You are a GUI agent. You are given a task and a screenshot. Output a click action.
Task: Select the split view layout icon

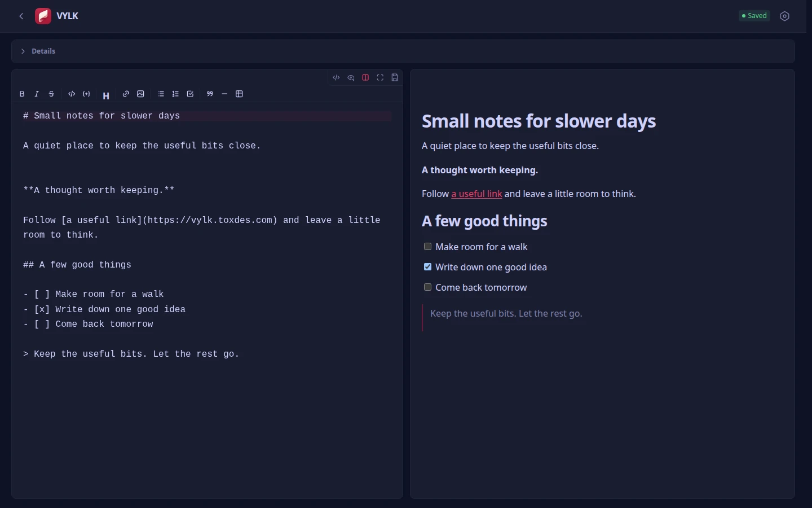pyautogui.click(x=365, y=78)
